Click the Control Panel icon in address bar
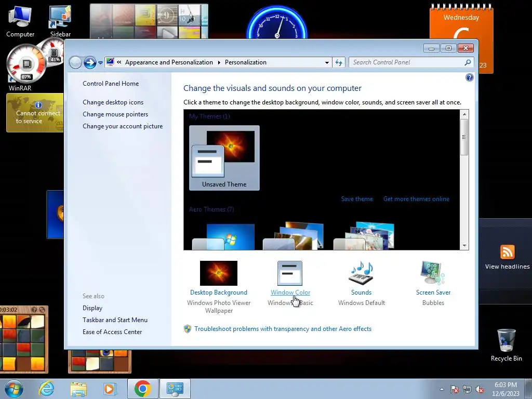The height and width of the screenshot is (399, 532). click(110, 62)
